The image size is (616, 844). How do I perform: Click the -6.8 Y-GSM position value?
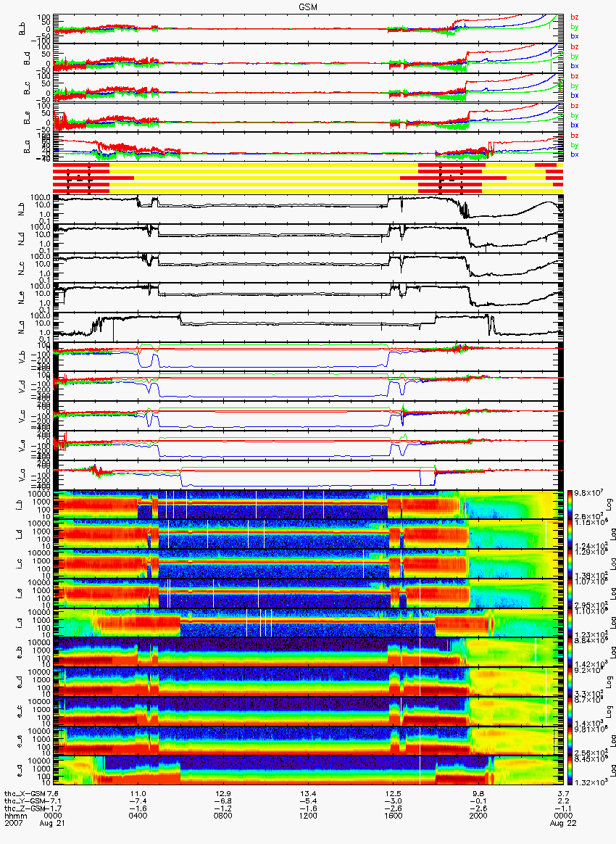222,801
